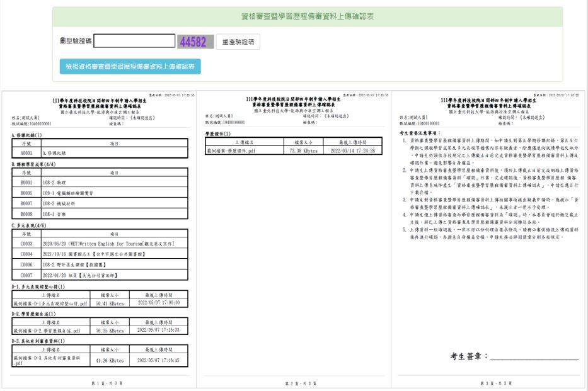Click upload time '2022/03/14 17:24:28'
The width and height of the screenshot is (588, 391).
[x=352, y=150]
